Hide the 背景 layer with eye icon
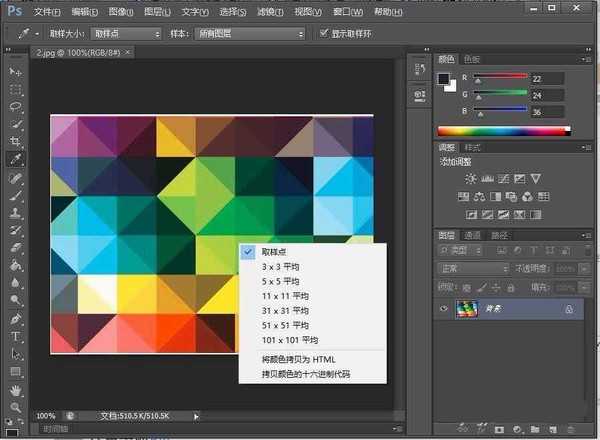Image resolution: width=600 pixels, height=440 pixels. (446, 310)
